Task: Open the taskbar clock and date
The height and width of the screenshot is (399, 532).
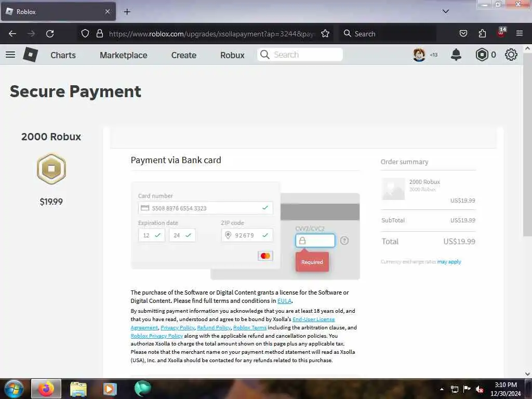Action: [505, 389]
